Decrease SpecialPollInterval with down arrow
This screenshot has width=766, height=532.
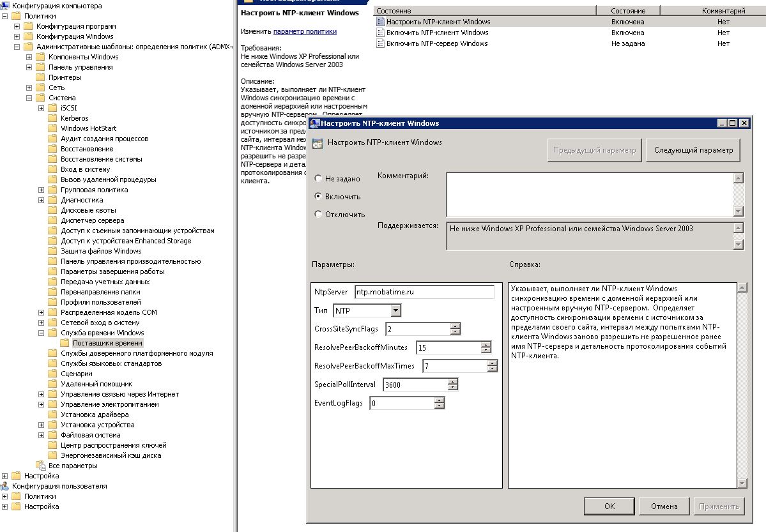click(x=453, y=388)
